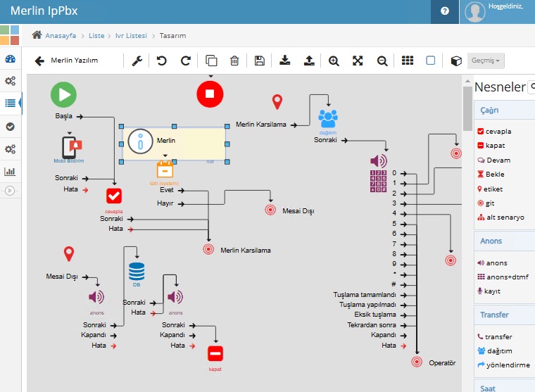
Task: Zoom out of the canvas
Action: tap(382, 61)
